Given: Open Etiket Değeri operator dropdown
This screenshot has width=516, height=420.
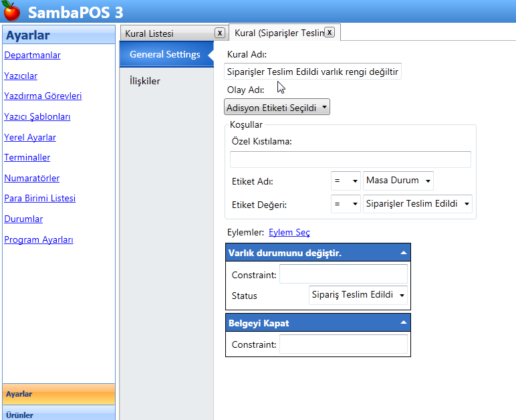Looking at the screenshot, I should coord(346,204).
